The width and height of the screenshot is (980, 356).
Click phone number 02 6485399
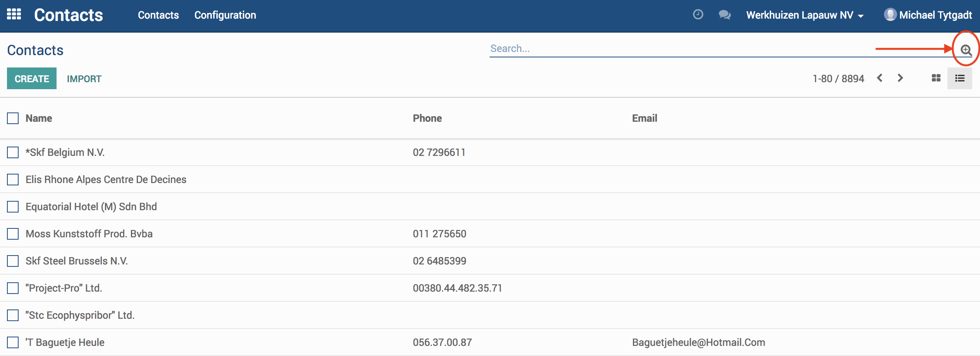[x=440, y=261]
